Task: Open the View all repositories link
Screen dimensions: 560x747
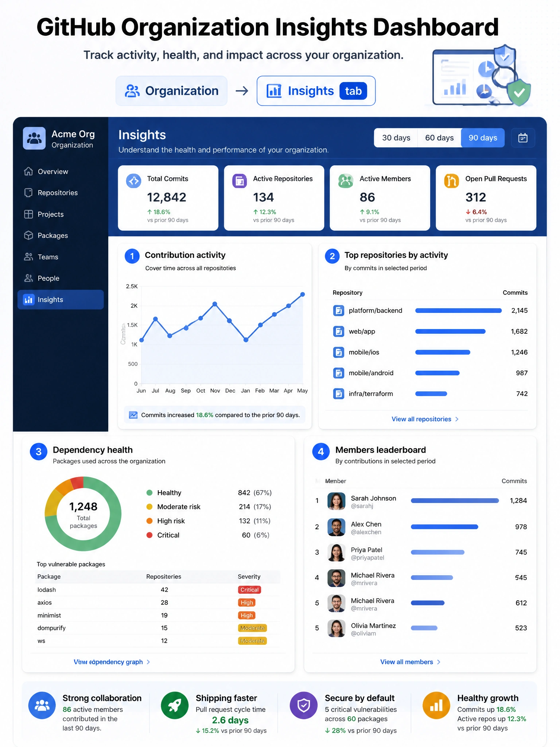Action: 421,419
